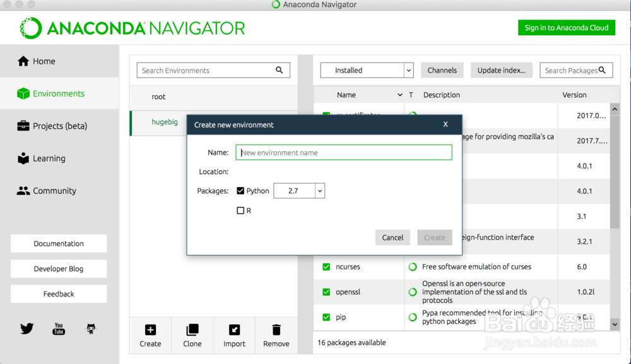Viewport: 631px width, 364px height.
Task: Open Projects (beta) section
Action: coord(59,126)
